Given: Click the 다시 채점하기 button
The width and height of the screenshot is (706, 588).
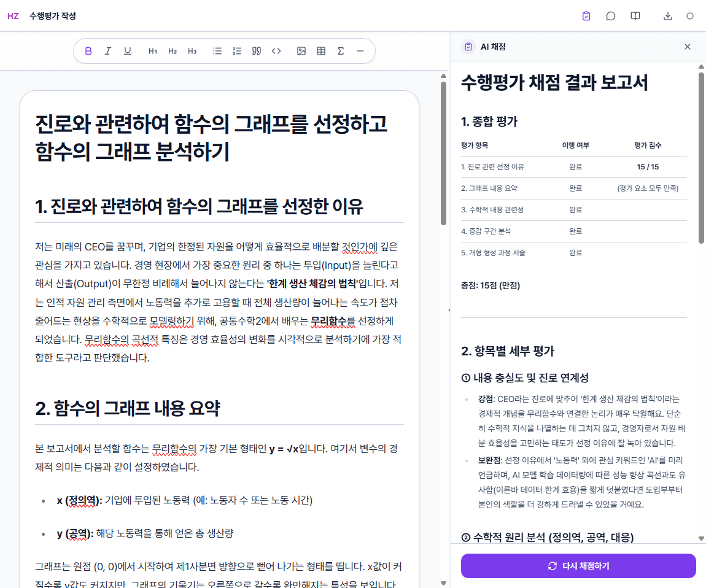Looking at the screenshot, I should tap(578, 566).
